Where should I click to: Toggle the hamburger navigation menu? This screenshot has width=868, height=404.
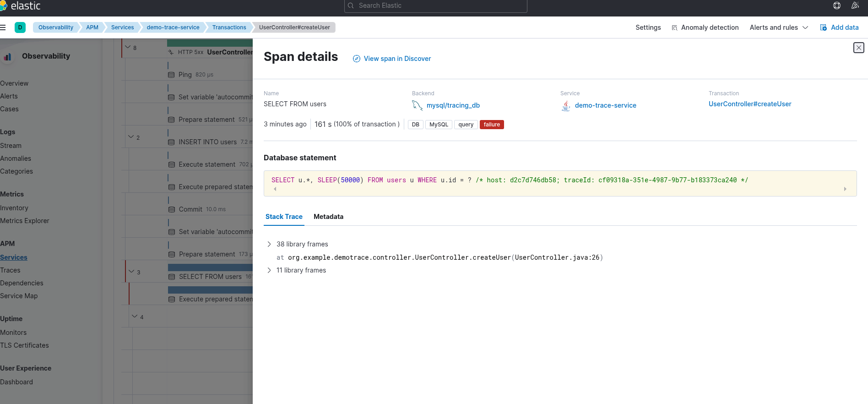tap(3, 27)
